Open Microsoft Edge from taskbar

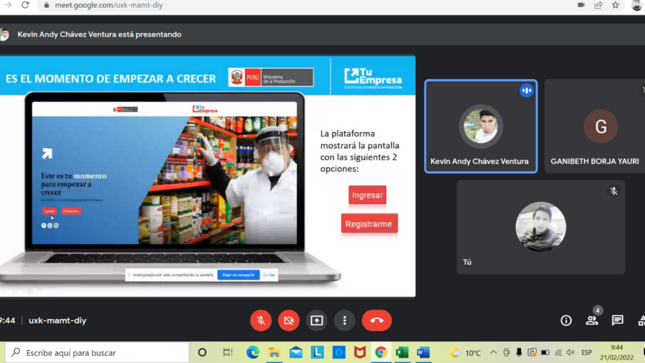(x=253, y=353)
